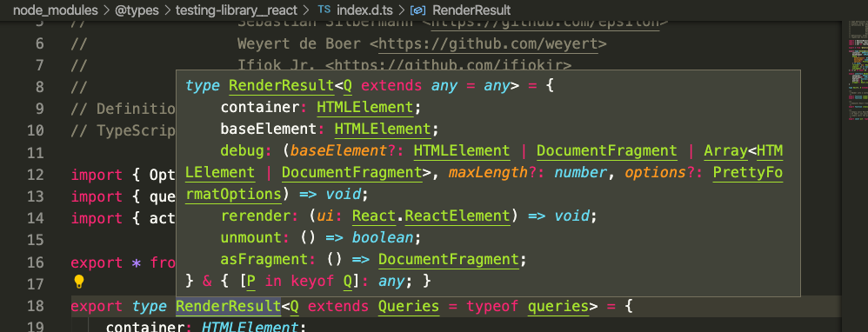Click boolean return type in hover tooltip
The image size is (868, 332).
[x=383, y=238]
